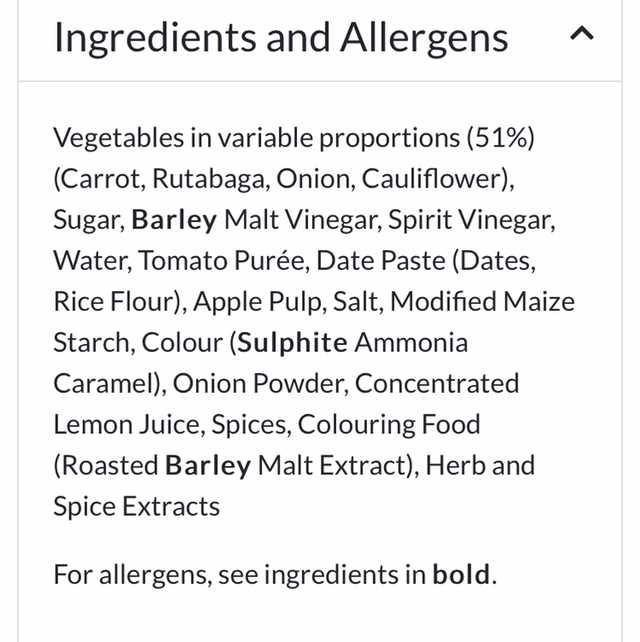Click bold Barley before Malt Vinegar
640x642 pixels.
coord(175,220)
